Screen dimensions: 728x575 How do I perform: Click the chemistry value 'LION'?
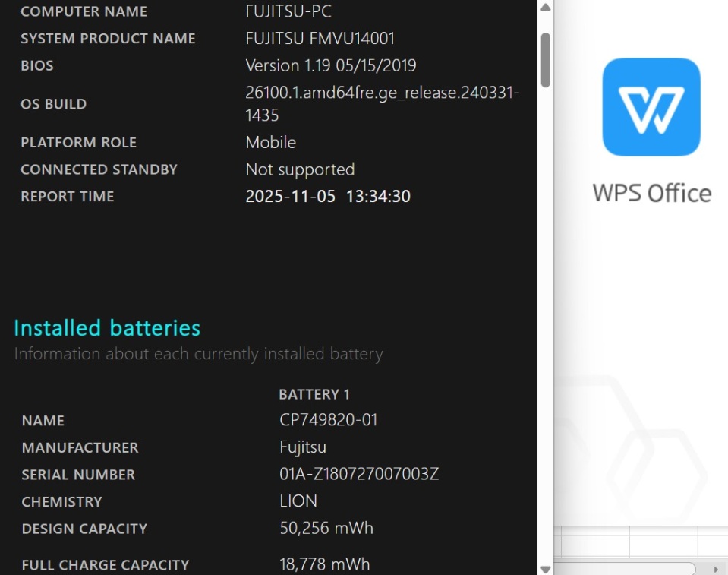click(298, 501)
